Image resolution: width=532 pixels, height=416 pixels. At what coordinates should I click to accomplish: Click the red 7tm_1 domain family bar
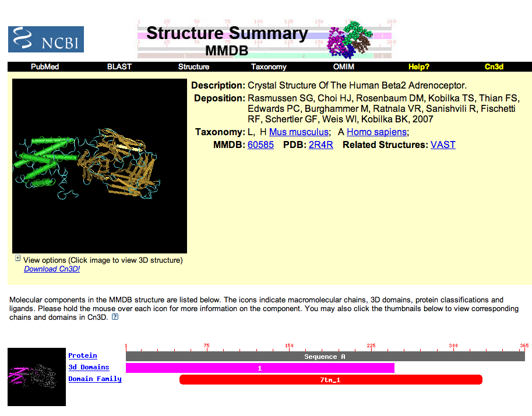[330, 380]
